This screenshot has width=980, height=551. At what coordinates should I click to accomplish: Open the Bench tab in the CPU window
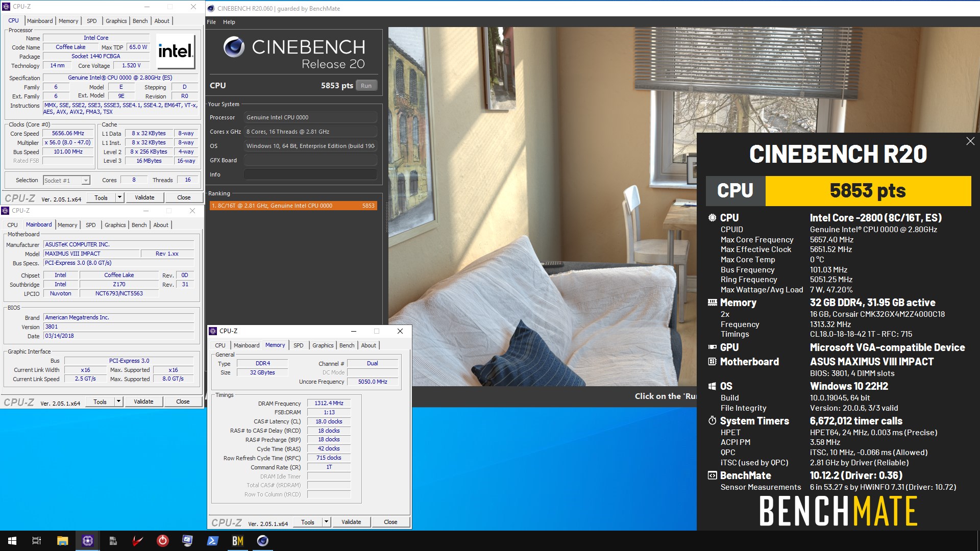140,21
